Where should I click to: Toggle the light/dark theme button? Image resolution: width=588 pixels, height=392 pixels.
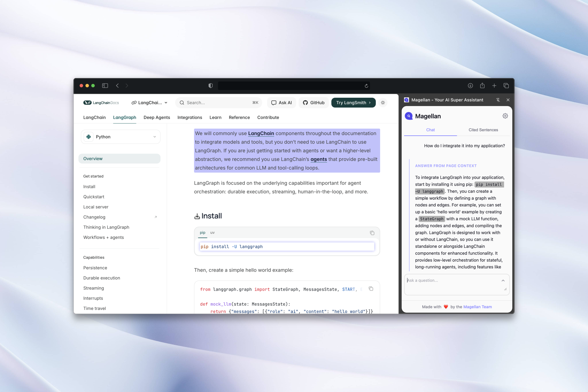click(x=383, y=103)
